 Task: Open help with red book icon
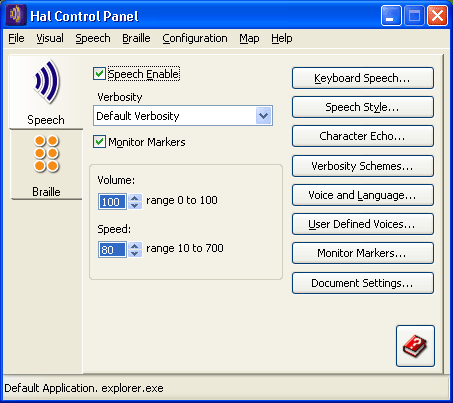click(415, 346)
